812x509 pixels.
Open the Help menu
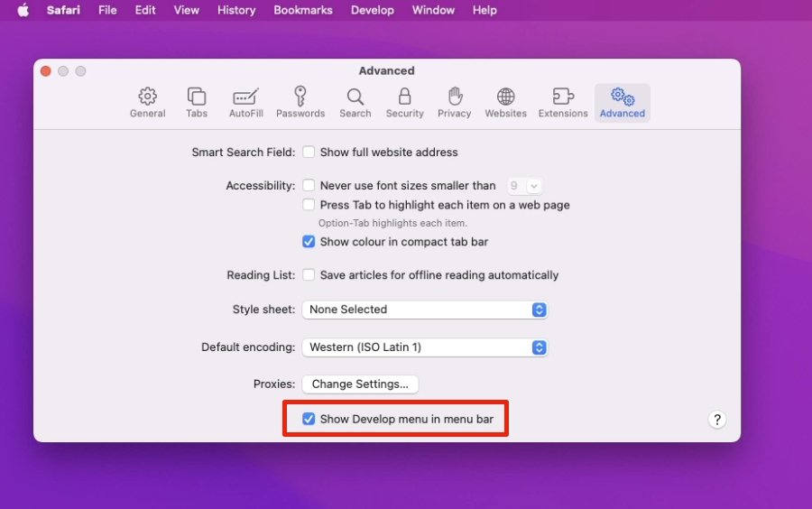(484, 10)
